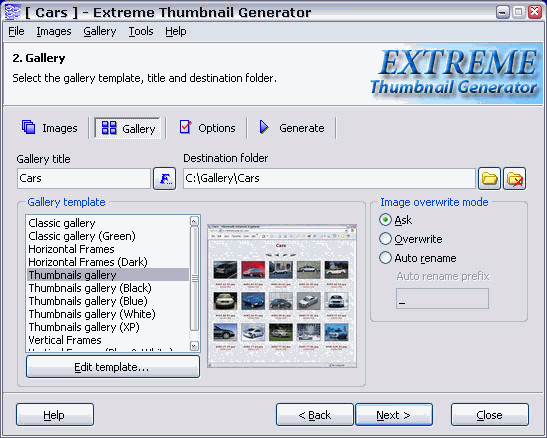
Task: Select the Gallery step tab
Action: click(x=128, y=128)
